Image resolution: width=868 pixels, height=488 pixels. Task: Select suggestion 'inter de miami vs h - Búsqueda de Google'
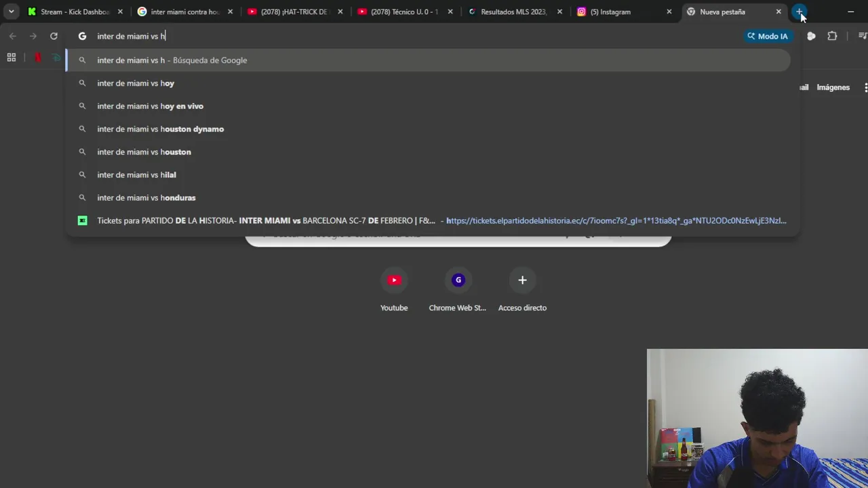(x=428, y=60)
